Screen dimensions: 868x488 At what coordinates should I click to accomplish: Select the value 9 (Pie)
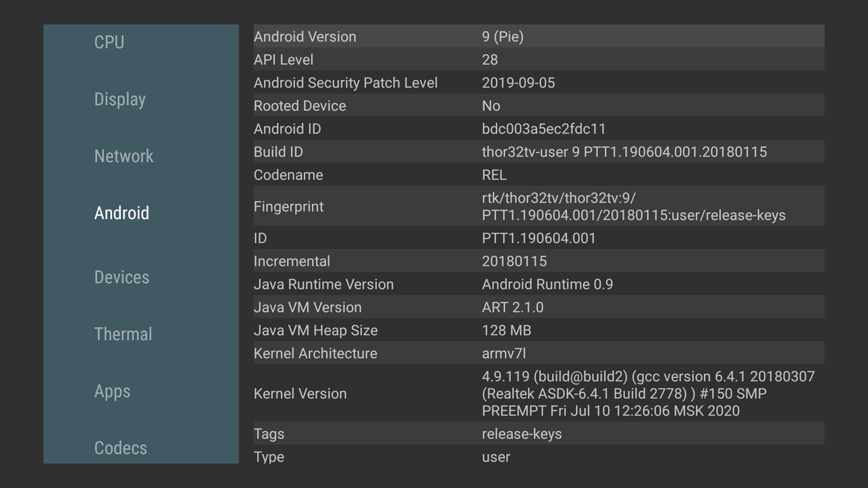(502, 37)
